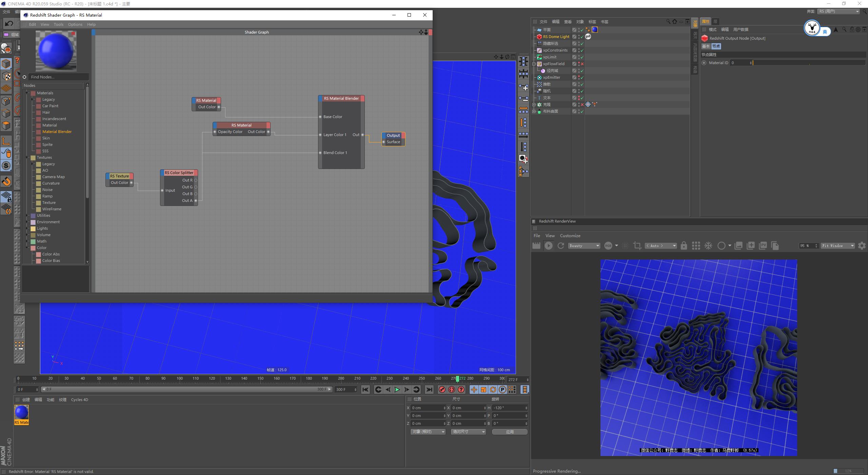Disable the xpFlowField red X toggle
This screenshot has height=475, width=868.
[582, 64]
